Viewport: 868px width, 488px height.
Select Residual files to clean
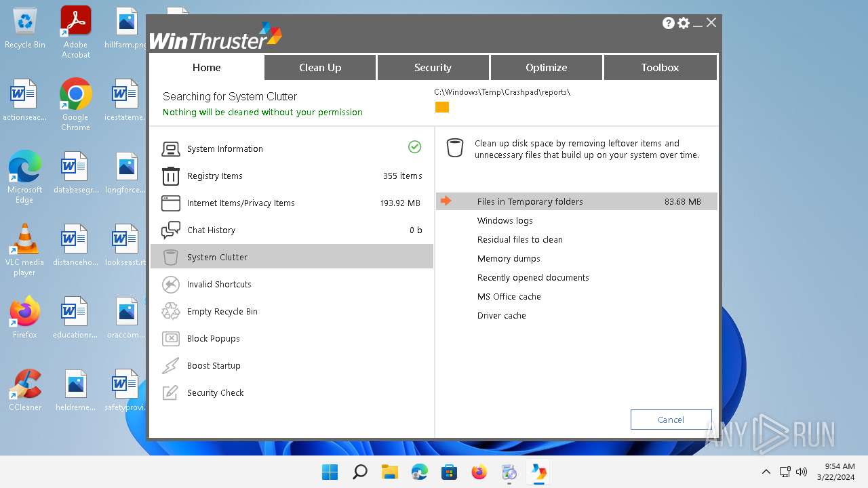[520, 239]
